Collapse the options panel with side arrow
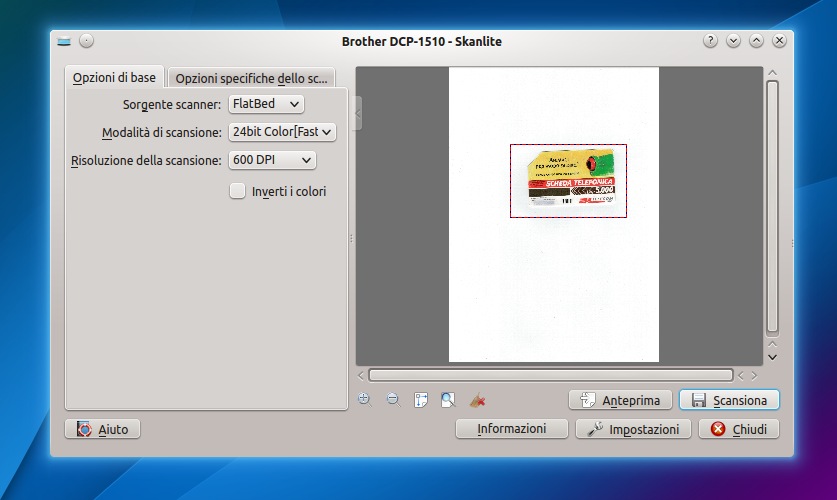This screenshot has height=500, width=837. point(358,113)
